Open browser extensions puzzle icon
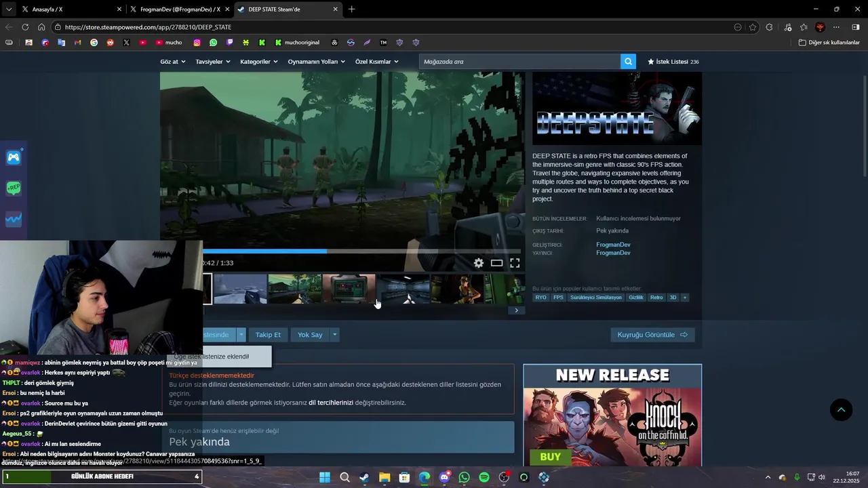 pyautogui.click(x=769, y=27)
